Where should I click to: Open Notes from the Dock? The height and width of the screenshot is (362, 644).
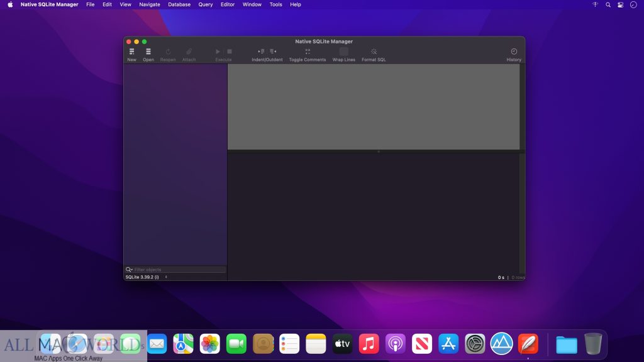tap(316, 344)
